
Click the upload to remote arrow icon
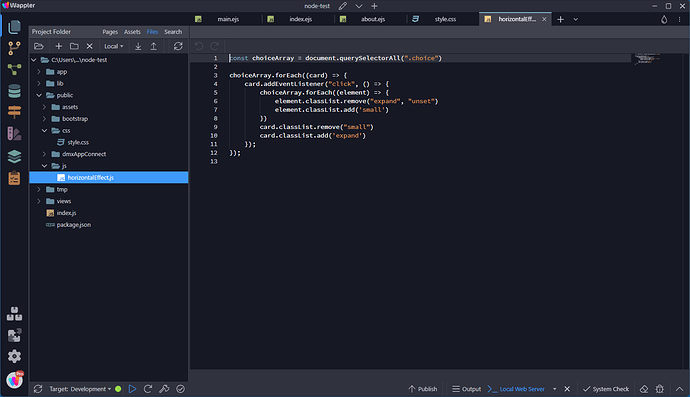click(x=154, y=46)
